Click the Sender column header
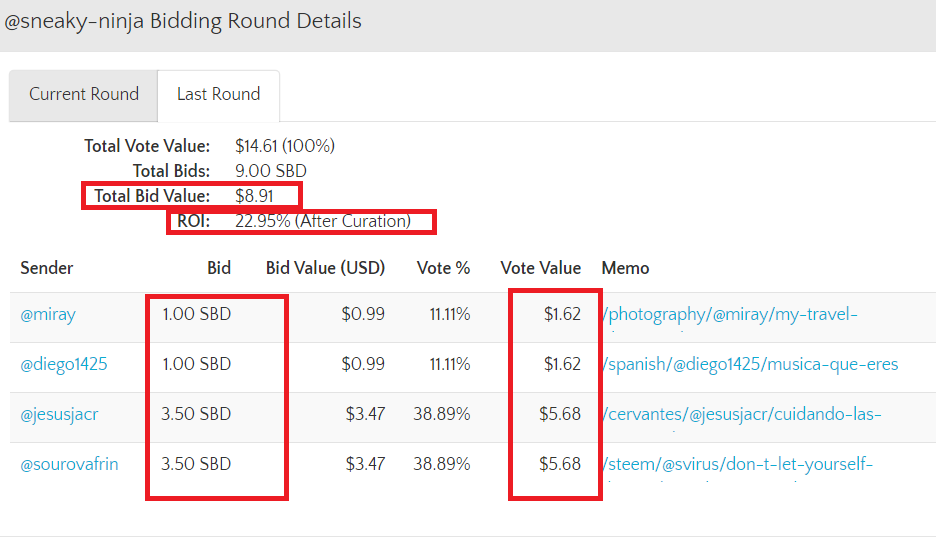 coord(47,268)
